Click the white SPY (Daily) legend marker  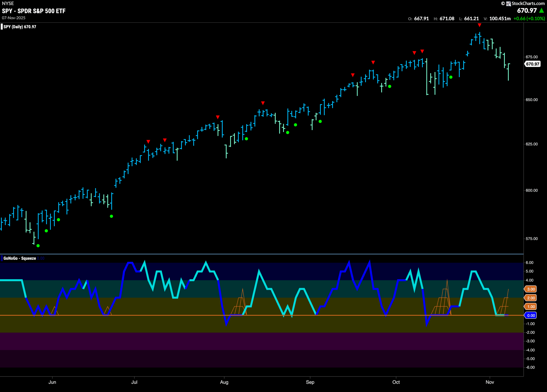(2, 27)
